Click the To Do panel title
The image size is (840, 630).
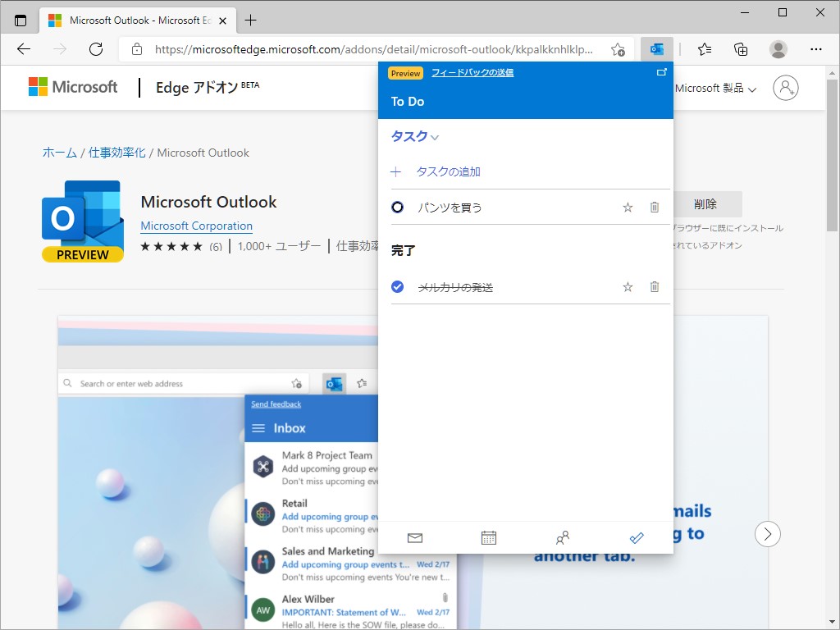(408, 101)
